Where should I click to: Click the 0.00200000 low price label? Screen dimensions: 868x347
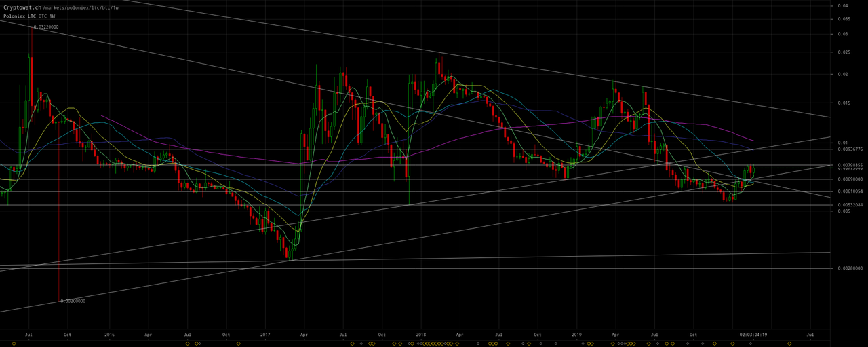point(73,301)
